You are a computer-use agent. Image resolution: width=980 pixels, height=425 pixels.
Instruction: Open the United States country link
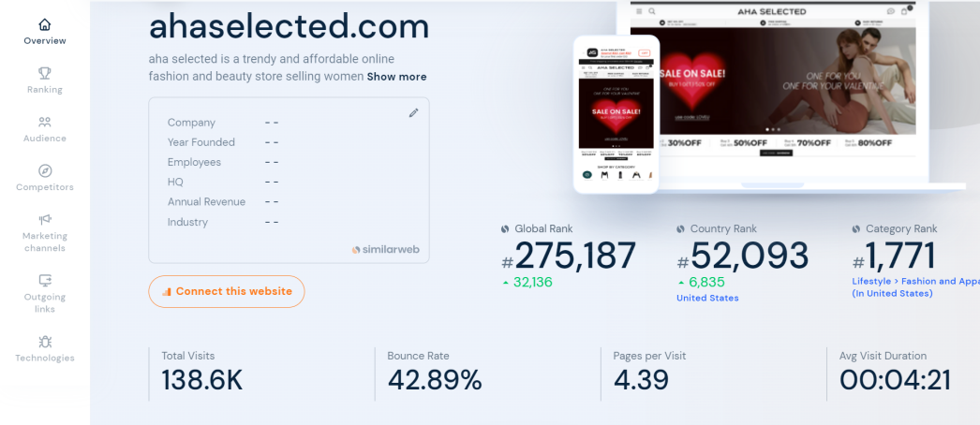coord(707,298)
